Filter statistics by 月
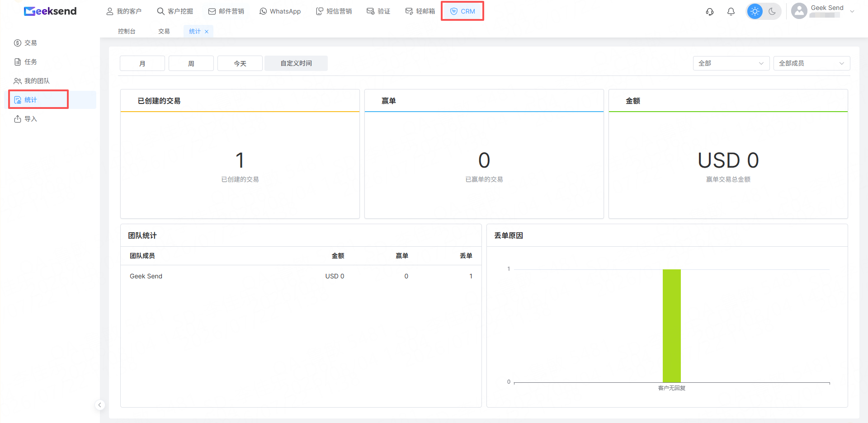Viewport: 868px width, 423px height. click(x=142, y=63)
